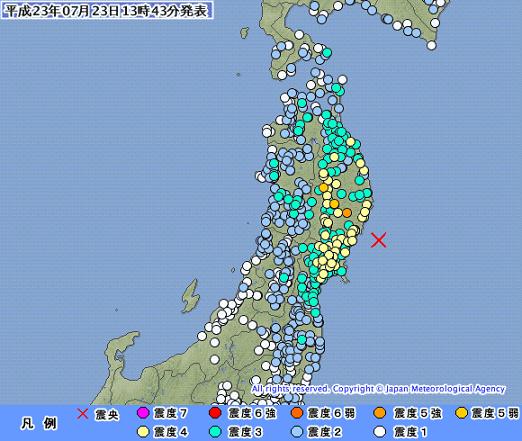Click the 凡例 legend heading
Screen dimensions: 522x441
(x=39, y=424)
